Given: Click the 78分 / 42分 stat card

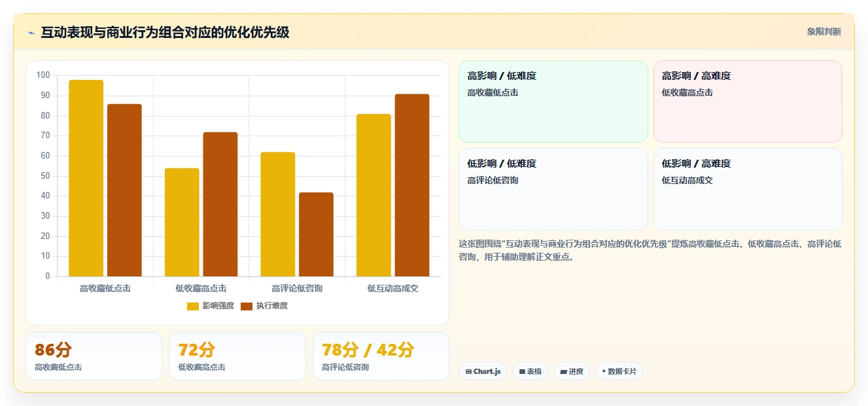Looking at the screenshot, I should [x=381, y=356].
